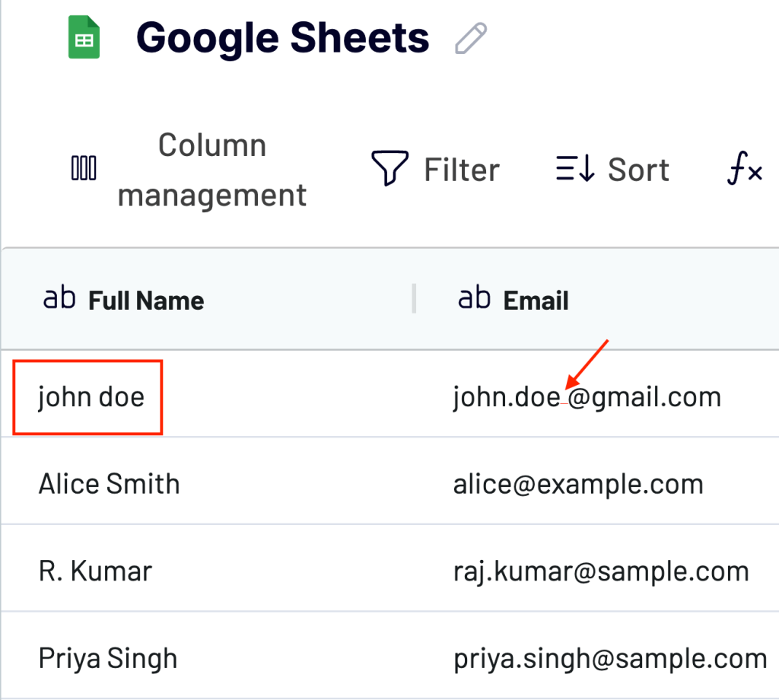Click the column resize handle after Full Name
Viewport: 779px width, 700px height.
(x=414, y=298)
